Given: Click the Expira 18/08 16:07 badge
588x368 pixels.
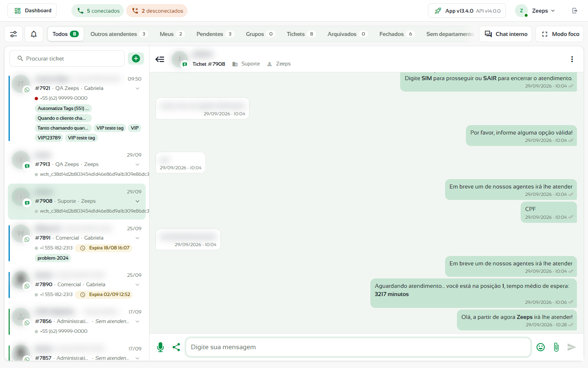Looking at the screenshot, I should [104, 248].
